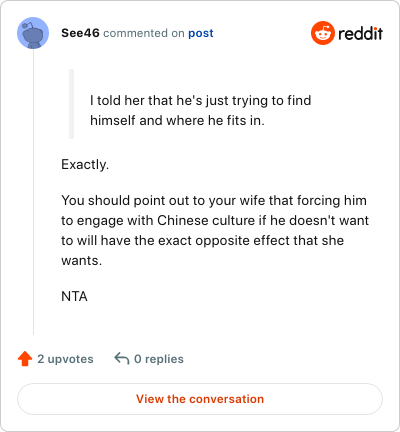
Task: Open View the conversation button
Action: pyautogui.click(x=200, y=399)
